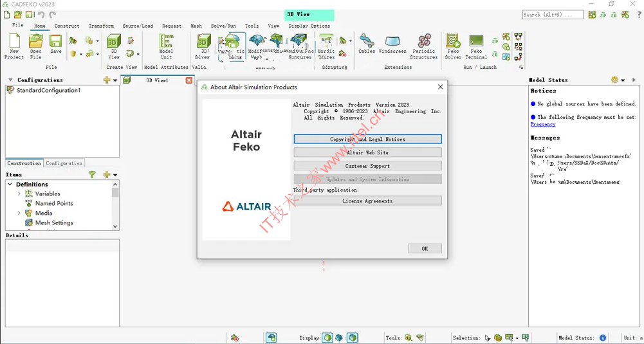
Task: Click the redo arrow in quick access toolbar
Action: pyautogui.click(x=53, y=15)
